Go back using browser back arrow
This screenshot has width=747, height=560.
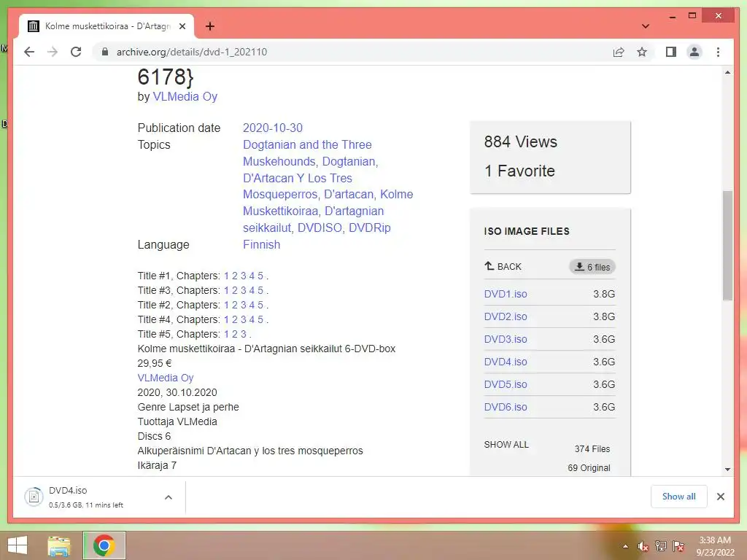29,52
